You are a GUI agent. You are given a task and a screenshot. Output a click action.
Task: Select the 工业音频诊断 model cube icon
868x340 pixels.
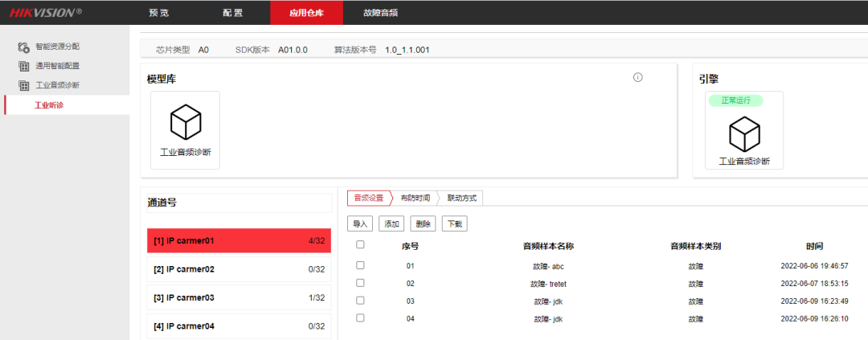[x=185, y=123]
